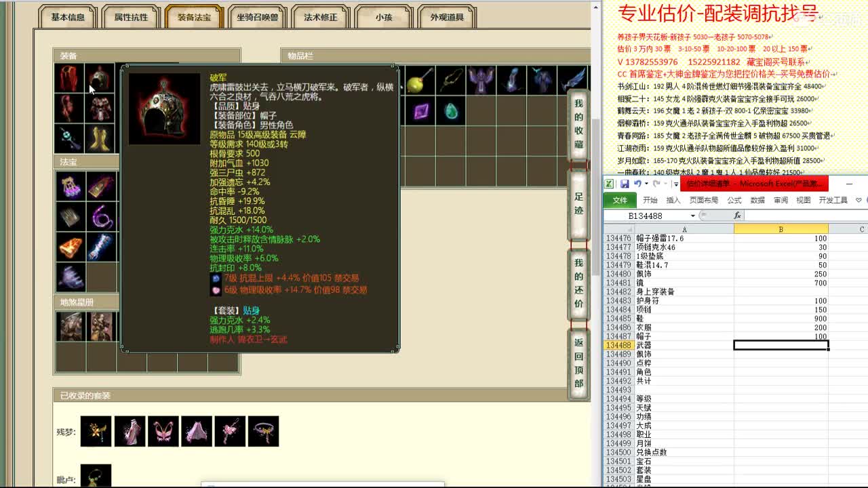Screen dimensions: 868x488
Task: Select the green teardrop gem in inventory
Action: tap(450, 110)
